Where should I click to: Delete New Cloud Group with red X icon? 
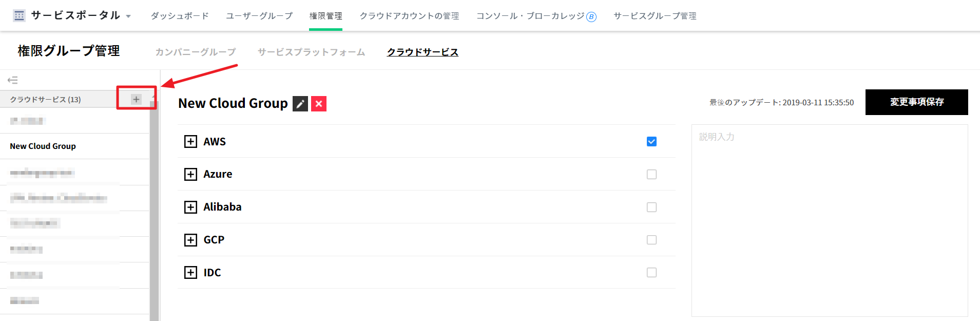coord(319,104)
